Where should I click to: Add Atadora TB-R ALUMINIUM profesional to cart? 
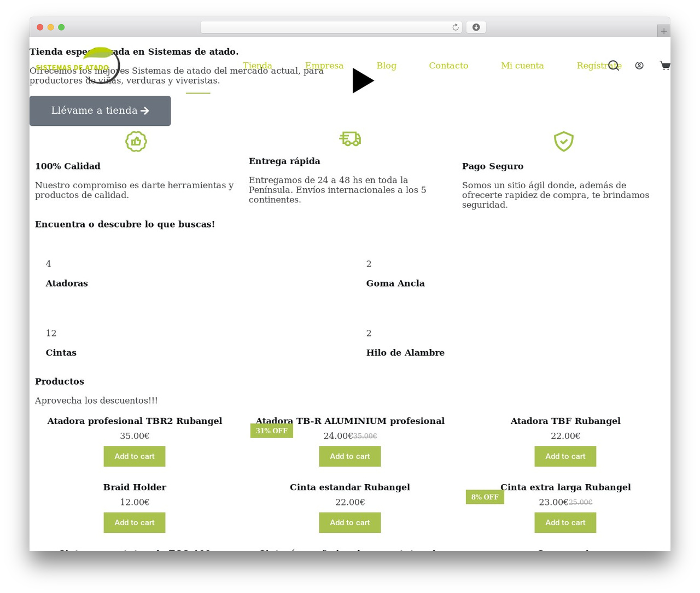click(x=350, y=456)
